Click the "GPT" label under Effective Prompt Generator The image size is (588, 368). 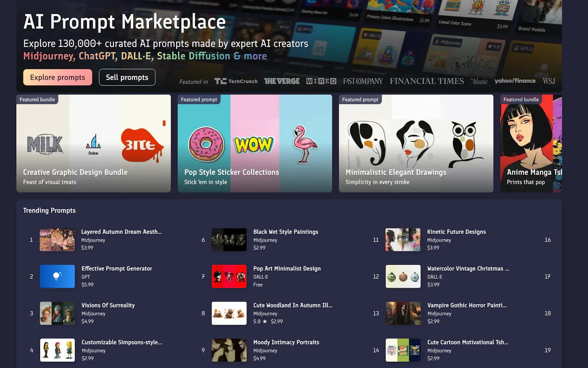pos(86,277)
